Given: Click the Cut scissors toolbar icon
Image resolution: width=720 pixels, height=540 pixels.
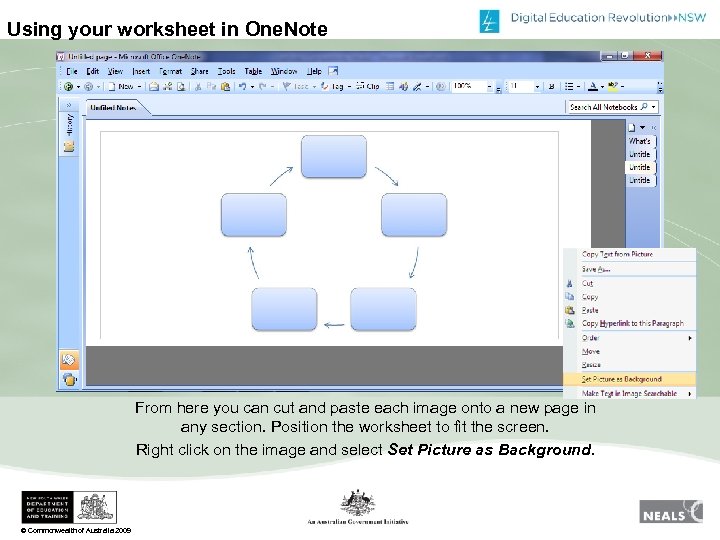Looking at the screenshot, I should (198, 86).
